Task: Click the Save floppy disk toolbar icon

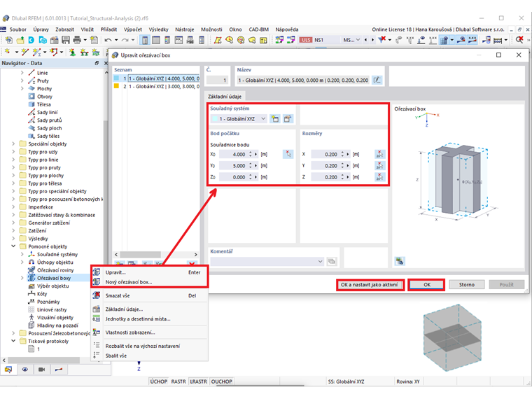Action: pyautogui.click(x=66, y=40)
